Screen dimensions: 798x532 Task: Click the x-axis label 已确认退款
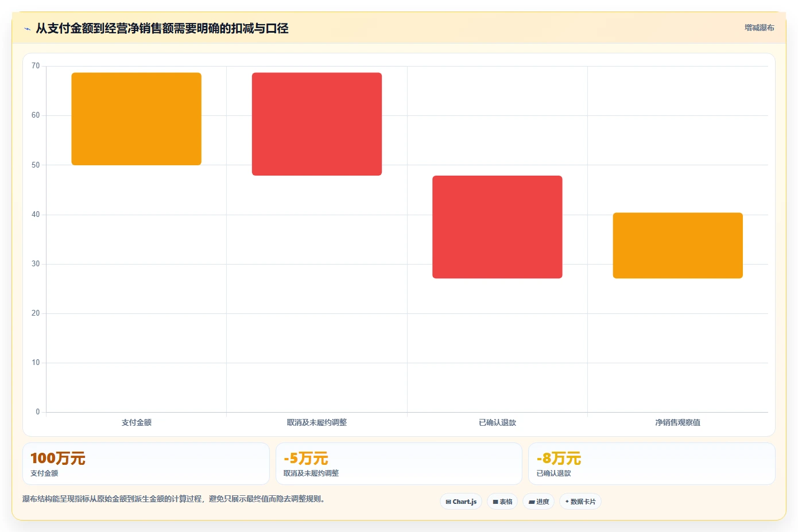497,422
